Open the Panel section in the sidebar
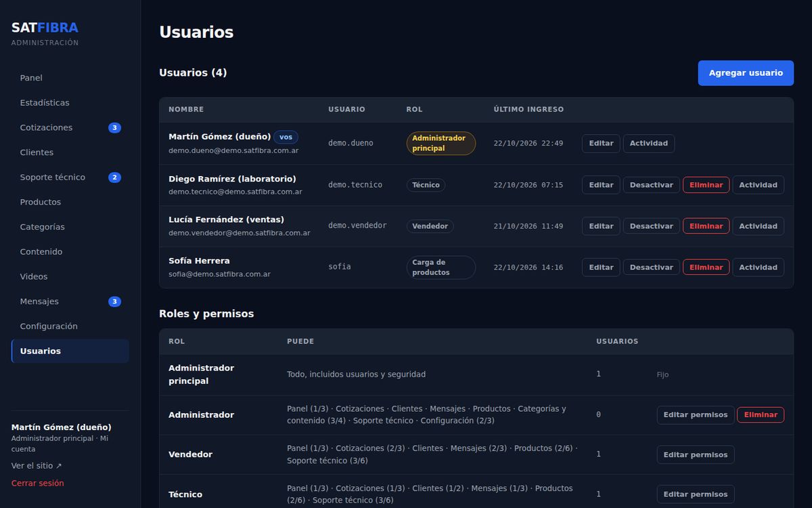The height and width of the screenshot is (508, 812). click(70, 78)
